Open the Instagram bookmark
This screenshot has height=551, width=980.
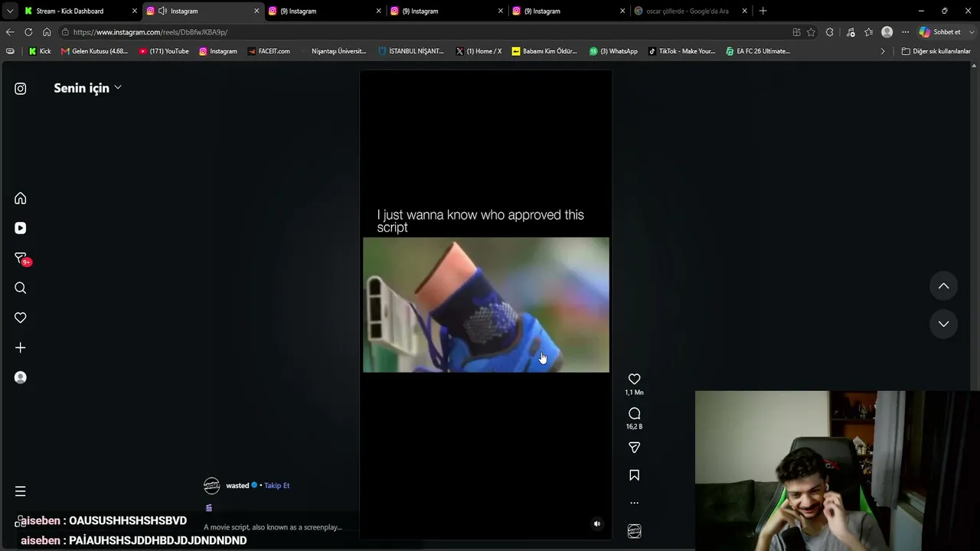tap(218, 51)
